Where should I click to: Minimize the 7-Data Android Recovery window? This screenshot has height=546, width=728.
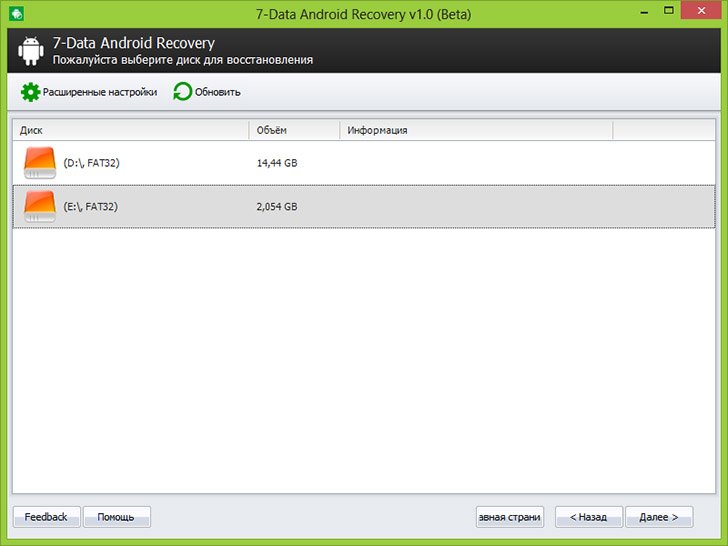click(644, 12)
